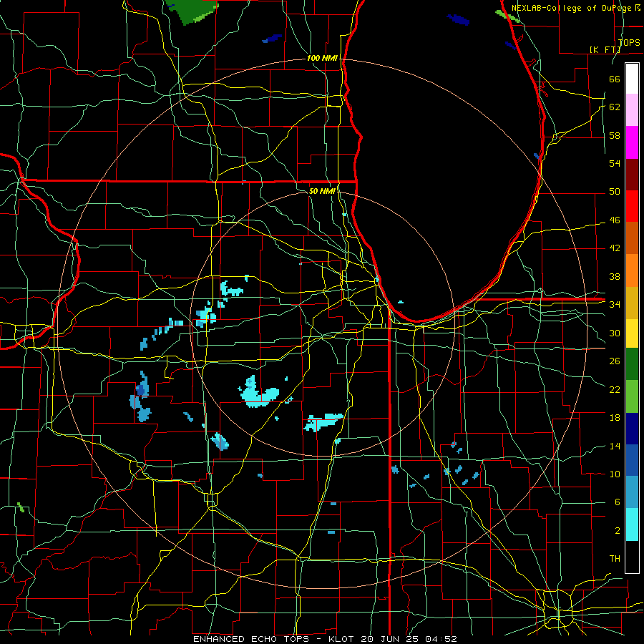This screenshot has height=644, width=644.
Task: Click the 50 legend value
Action: [615, 191]
